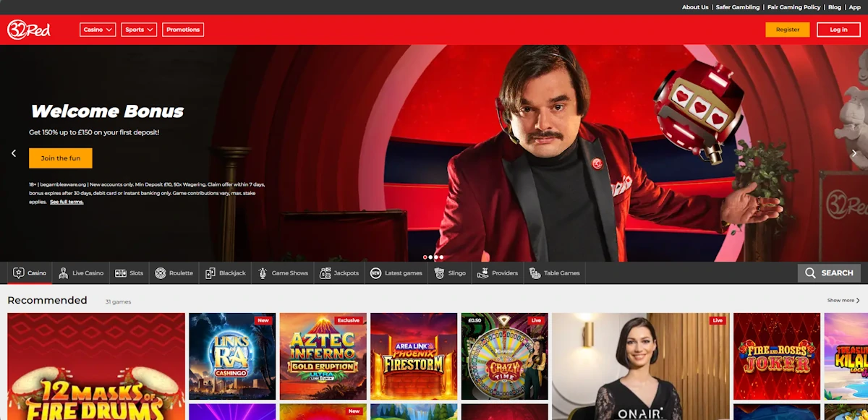Select the Roulette wheel icon
Image resolution: width=868 pixels, height=420 pixels.
(161, 273)
